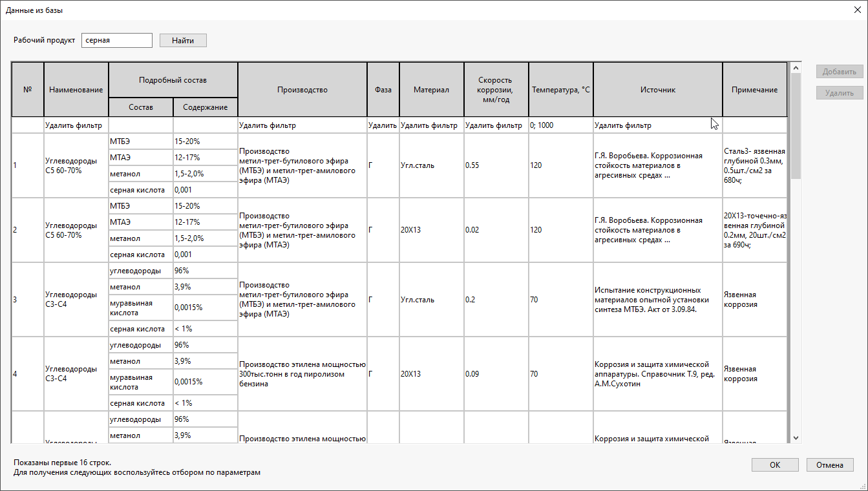
Task: Click the Фаза column header
Action: click(383, 90)
